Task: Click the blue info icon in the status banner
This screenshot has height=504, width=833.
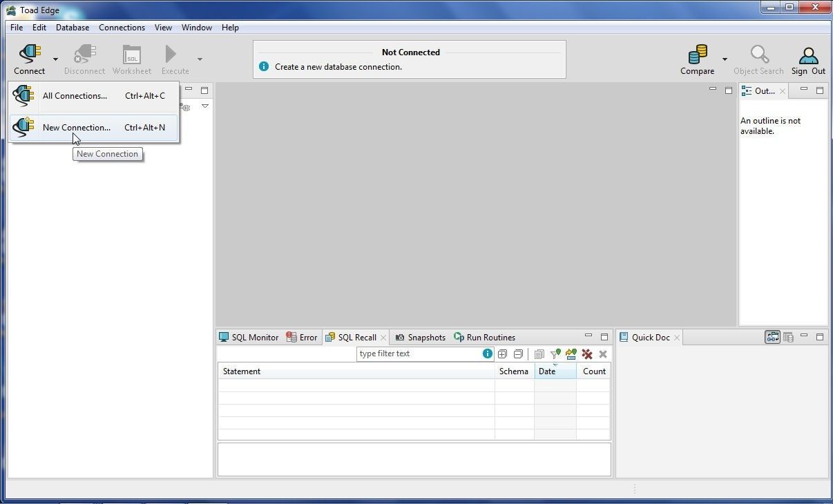Action: tap(264, 67)
